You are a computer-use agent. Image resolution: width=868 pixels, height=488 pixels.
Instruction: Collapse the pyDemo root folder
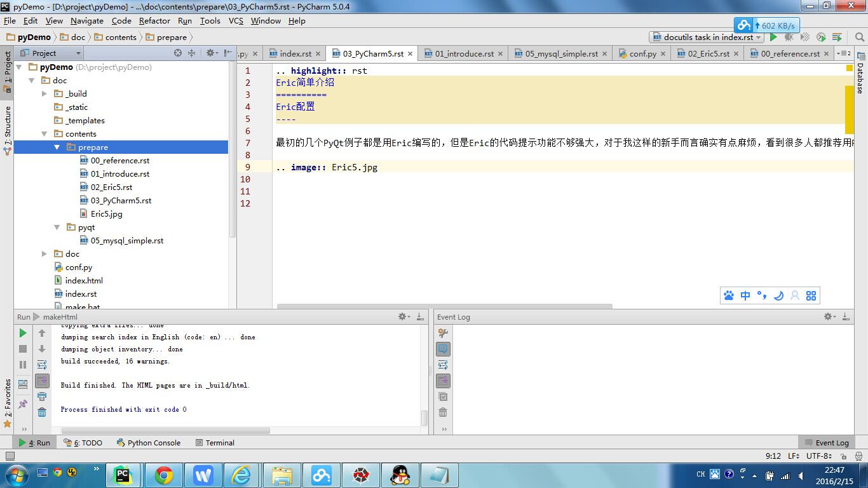click(19, 67)
